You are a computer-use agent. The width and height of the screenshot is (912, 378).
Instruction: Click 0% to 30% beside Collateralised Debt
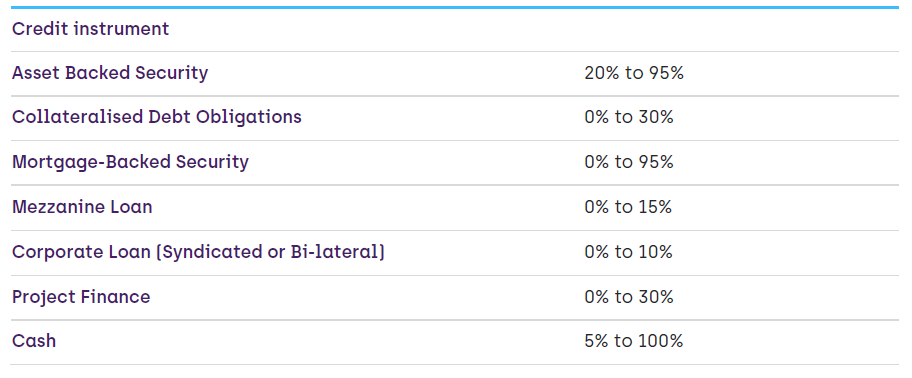coord(629,117)
